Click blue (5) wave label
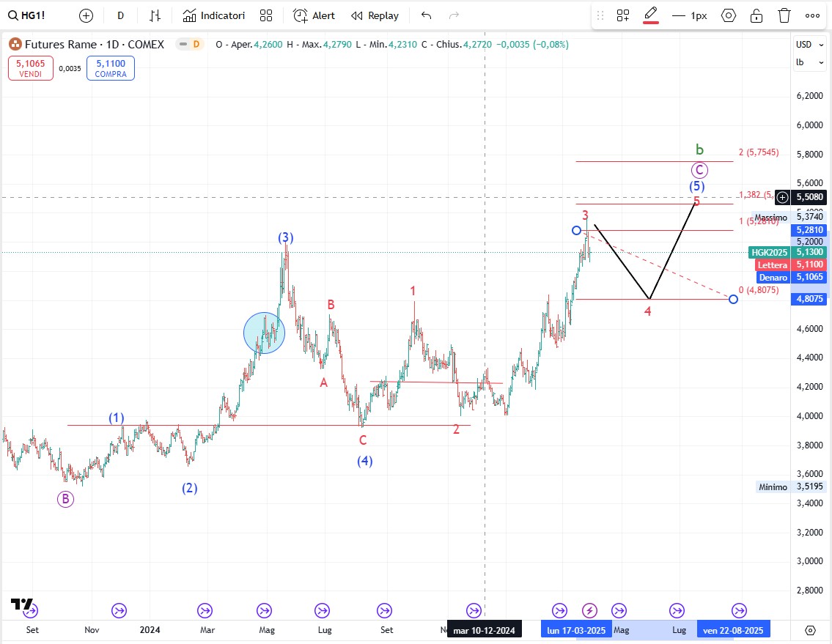 (696, 186)
